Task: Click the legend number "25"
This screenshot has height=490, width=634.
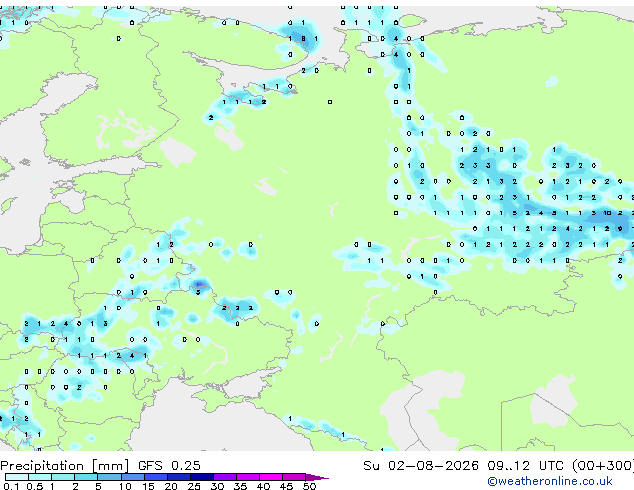Action: pos(194,486)
